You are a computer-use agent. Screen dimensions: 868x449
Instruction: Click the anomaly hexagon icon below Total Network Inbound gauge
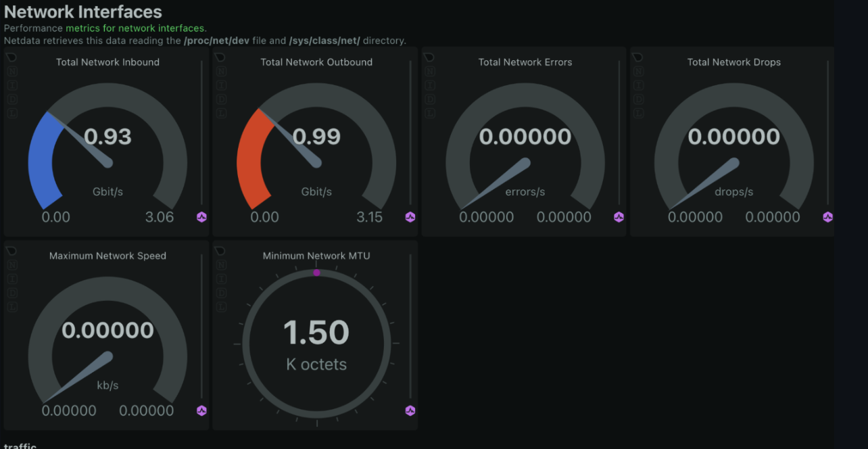click(x=201, y=217)
